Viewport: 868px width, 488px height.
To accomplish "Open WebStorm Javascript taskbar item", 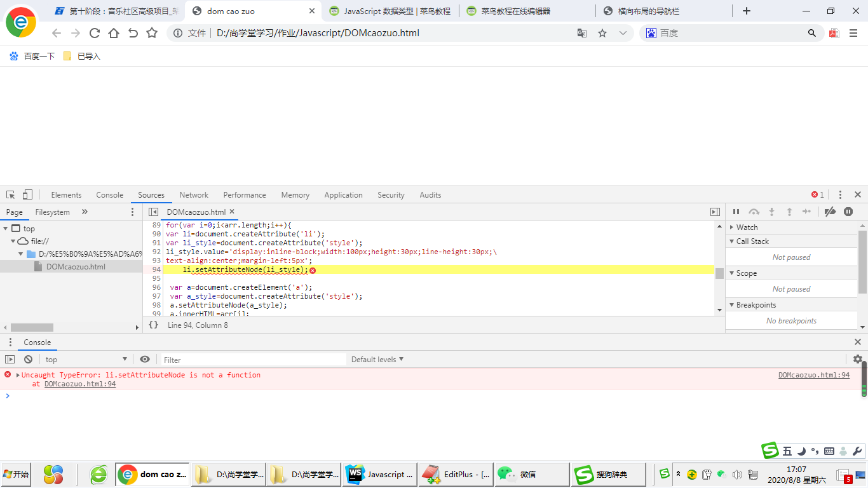I will tap(379, 474).
